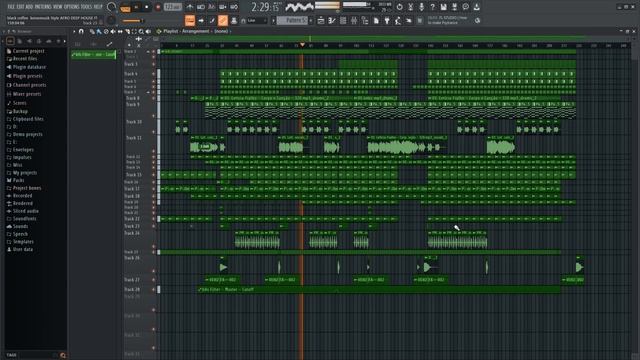Screen dimensions: 640x360
Task: Open the FILE menu
Action: 11,7
